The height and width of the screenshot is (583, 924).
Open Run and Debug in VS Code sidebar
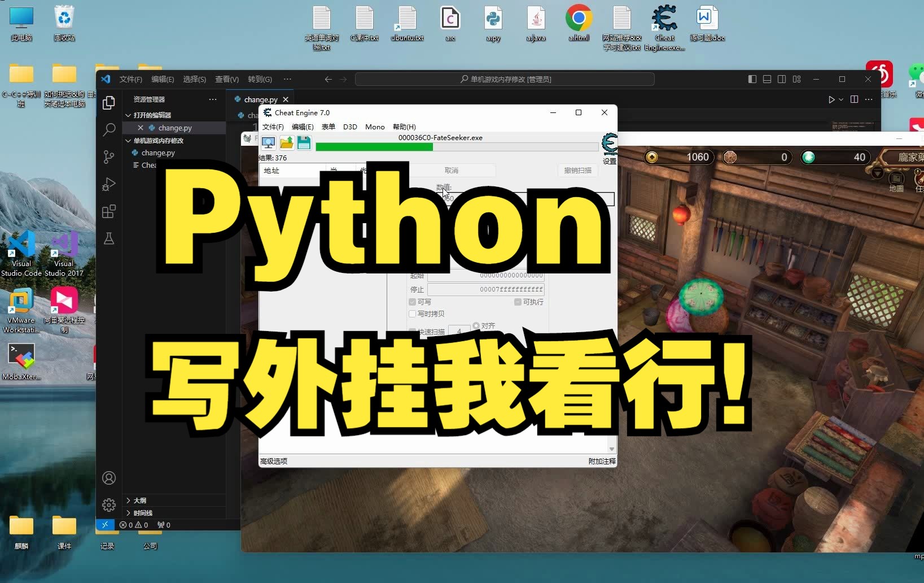(109, 184)
